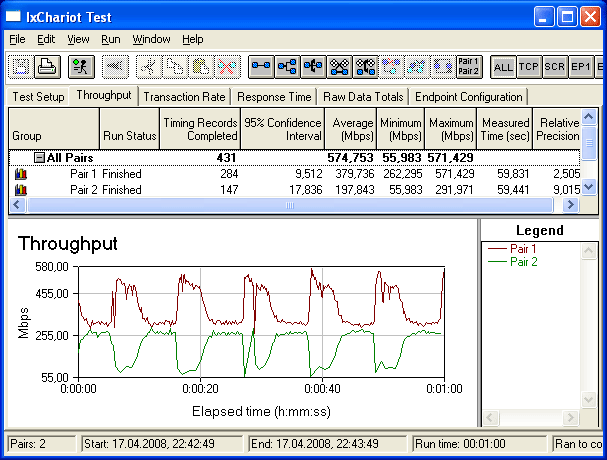Viewport: 607px width, 460px height.
Task: Click the Timing Records Completed column header
Action: point(200,129)
